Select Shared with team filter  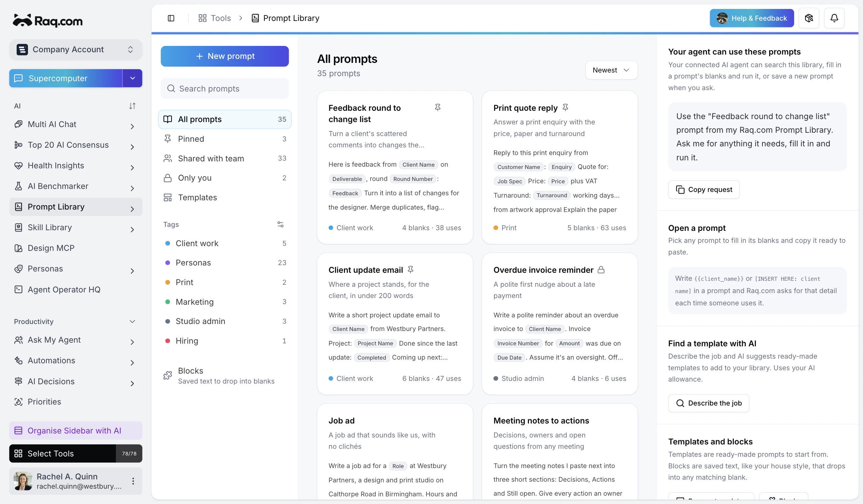pyautogui.click(x=225, y=158)
